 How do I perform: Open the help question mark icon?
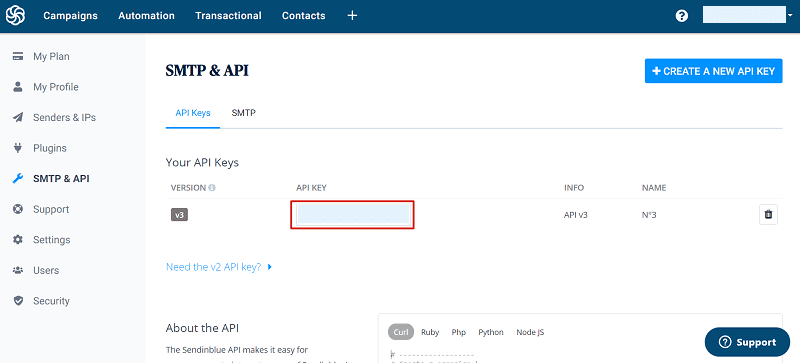pos(682,16)
